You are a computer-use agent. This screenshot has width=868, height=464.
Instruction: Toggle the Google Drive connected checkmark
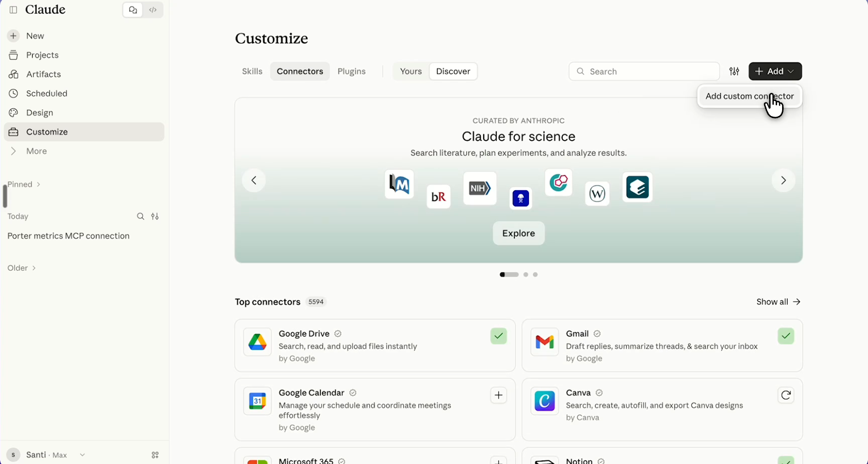(x=499, y=336)
